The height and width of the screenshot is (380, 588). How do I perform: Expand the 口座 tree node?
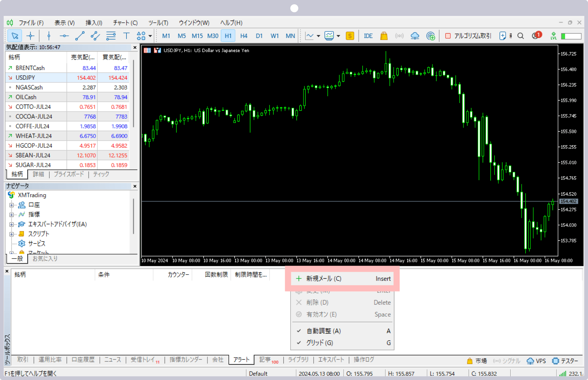11,205
